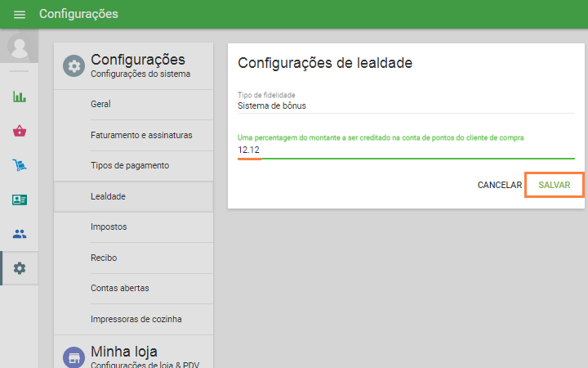Open the Contas abertas section
Viewport: 588px width, 368px height.
[x=134, y=288]
